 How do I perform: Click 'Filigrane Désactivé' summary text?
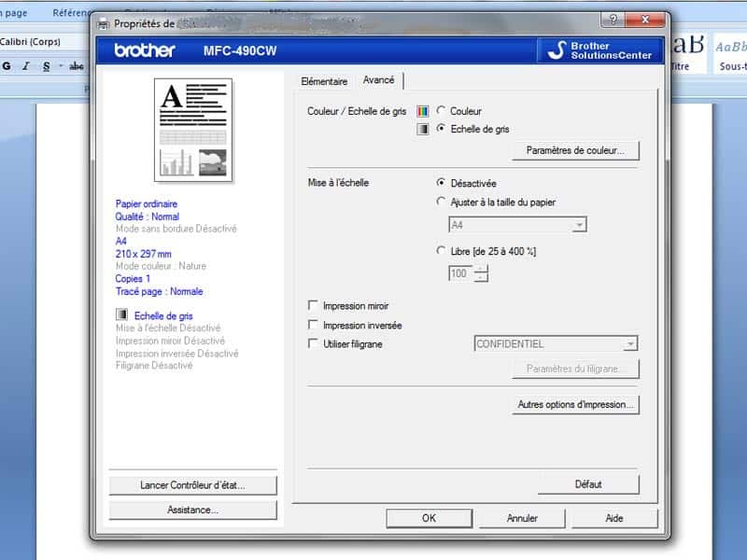pyautogui.click(x=154, y=365)
